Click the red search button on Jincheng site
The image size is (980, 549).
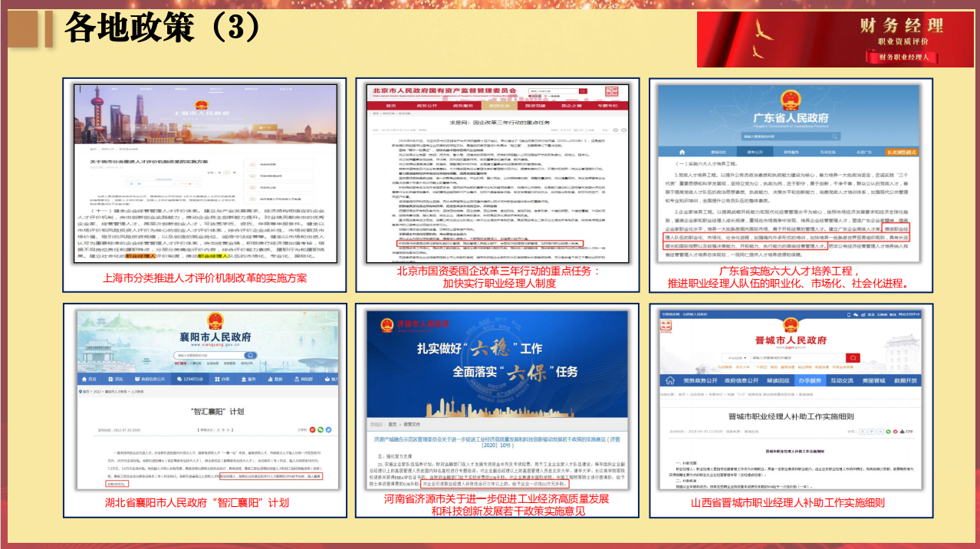coord(853,358)
